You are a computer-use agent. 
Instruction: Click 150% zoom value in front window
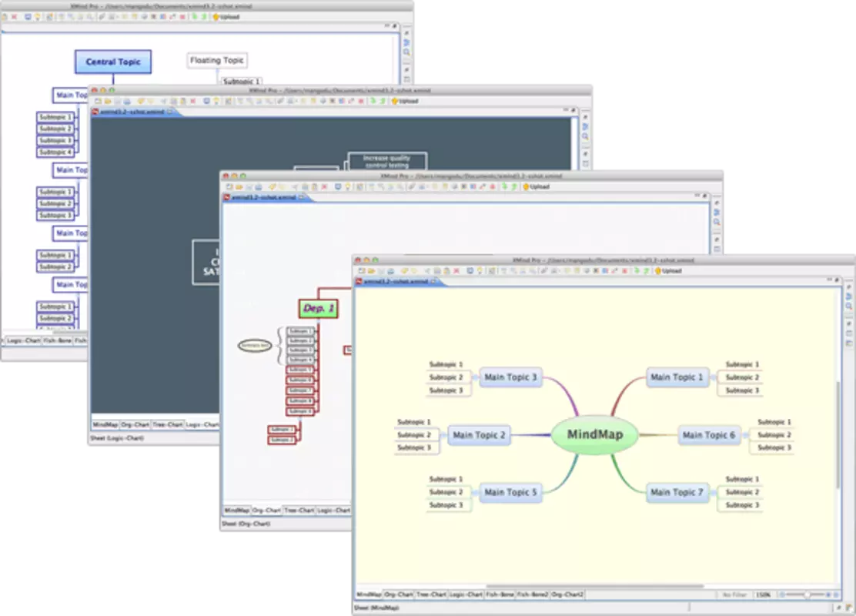pyautogui.click(x=763, y=594)
